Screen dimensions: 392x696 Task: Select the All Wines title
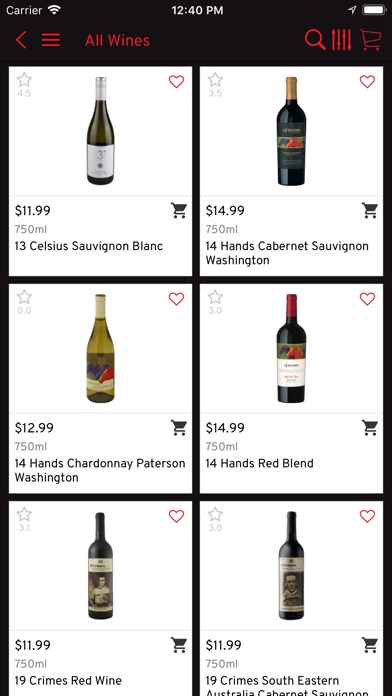point(117,40)
